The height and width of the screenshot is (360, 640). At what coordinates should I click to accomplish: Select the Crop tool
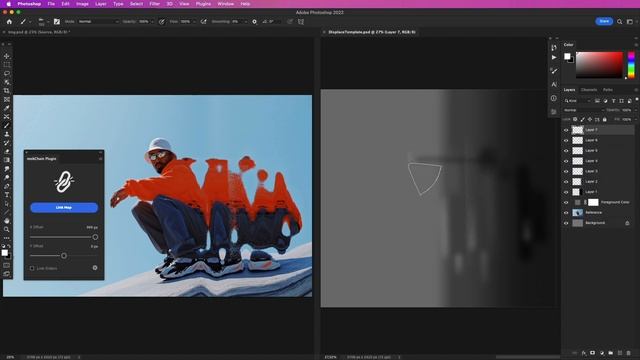click(x=7, y=91)
